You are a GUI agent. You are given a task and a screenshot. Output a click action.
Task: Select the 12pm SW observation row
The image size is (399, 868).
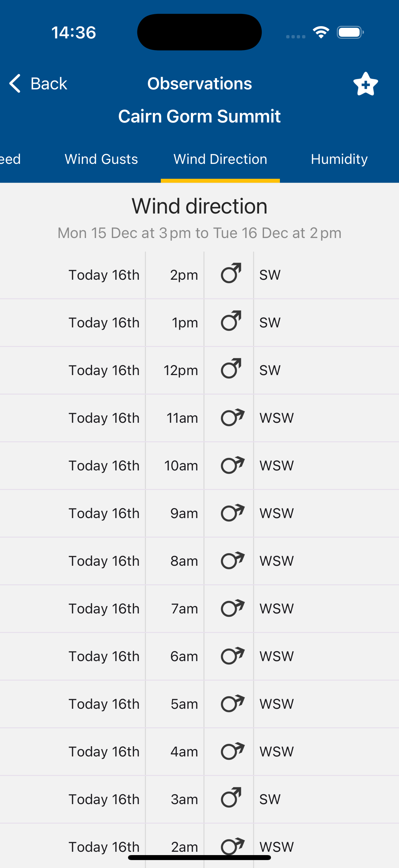[x=199, y=370]
